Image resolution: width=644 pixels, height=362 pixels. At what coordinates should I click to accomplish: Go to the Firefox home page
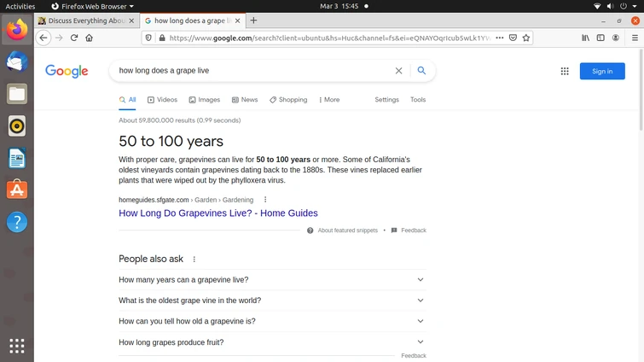click(89, 38)
